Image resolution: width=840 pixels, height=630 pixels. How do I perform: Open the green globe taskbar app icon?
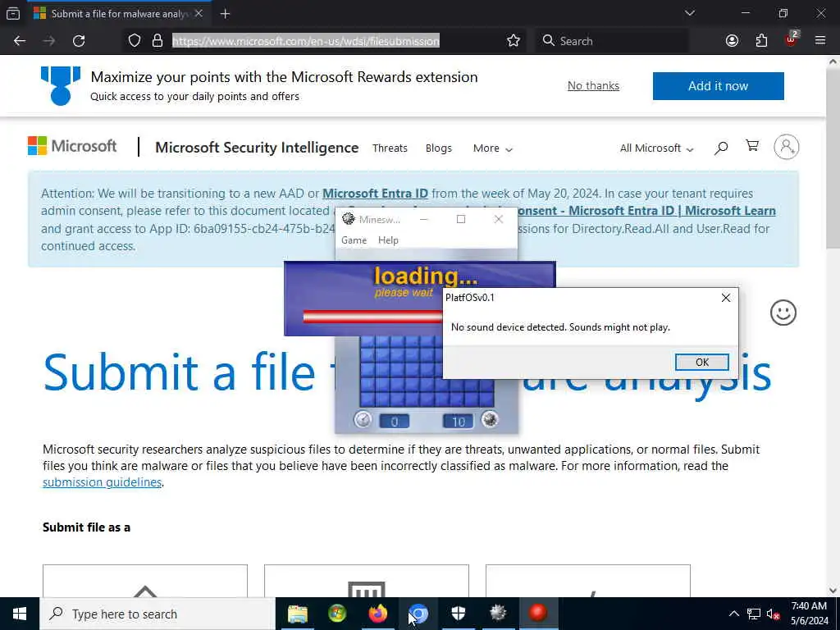(x=337, y=614)
